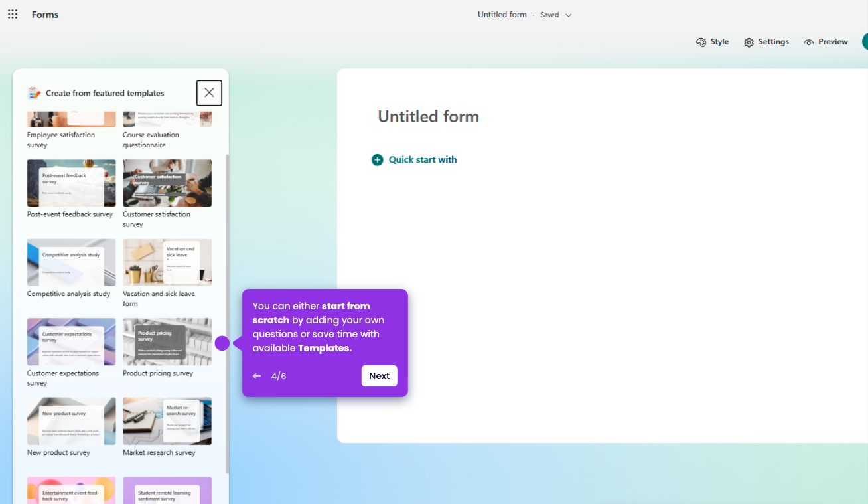The image size is (868, 504).
Task: Edit the Untitled form title field
Action: click(428, 116)
